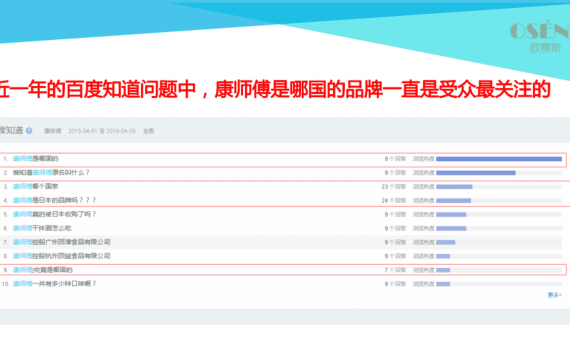Screen dimensions: 570x360
Task: Click the 7 个回答 count
Action: coord(395,270)
